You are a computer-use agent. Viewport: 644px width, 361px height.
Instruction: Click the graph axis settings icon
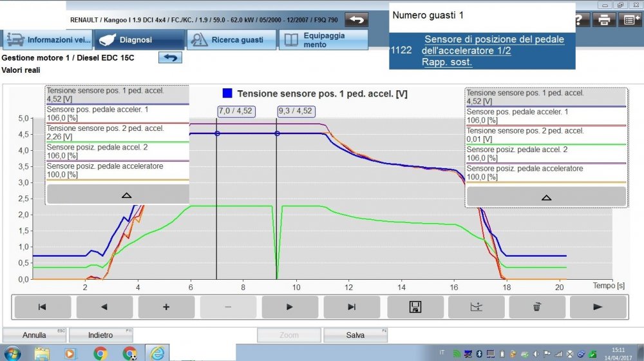click(475, 307)
